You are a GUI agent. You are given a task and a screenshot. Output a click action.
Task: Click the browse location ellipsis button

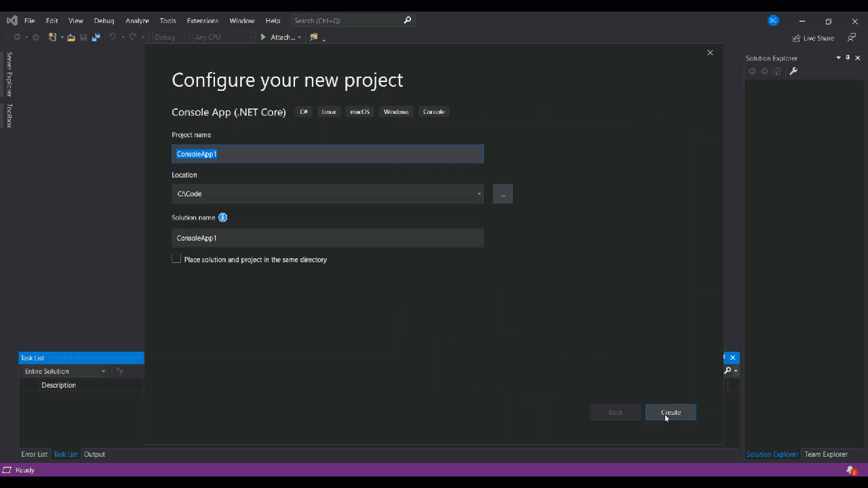502,194
